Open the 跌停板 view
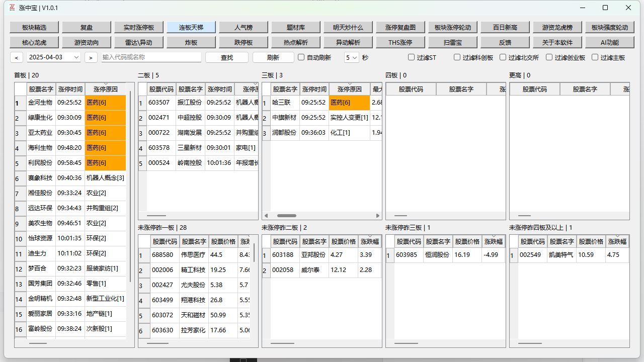The width and height of the screenshot is (644, 362). pos(243,42)
